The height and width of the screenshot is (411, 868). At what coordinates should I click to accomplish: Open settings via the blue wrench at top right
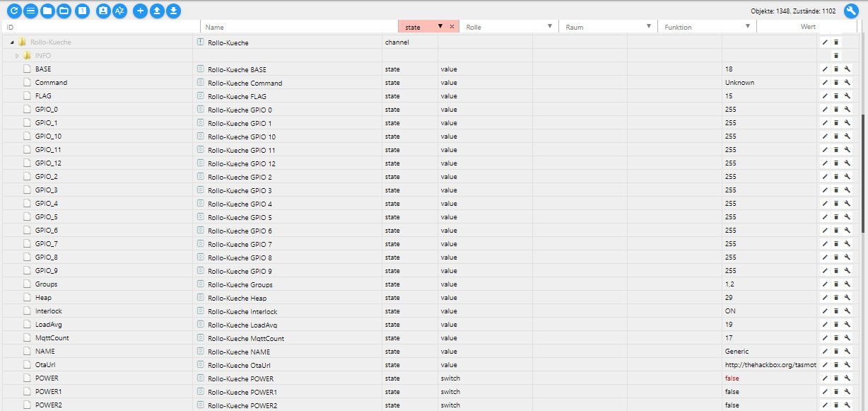pos(852,11)
